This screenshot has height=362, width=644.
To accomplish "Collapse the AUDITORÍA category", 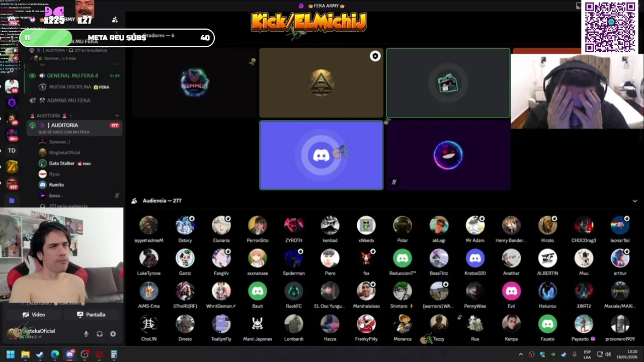I will [48, 116].
